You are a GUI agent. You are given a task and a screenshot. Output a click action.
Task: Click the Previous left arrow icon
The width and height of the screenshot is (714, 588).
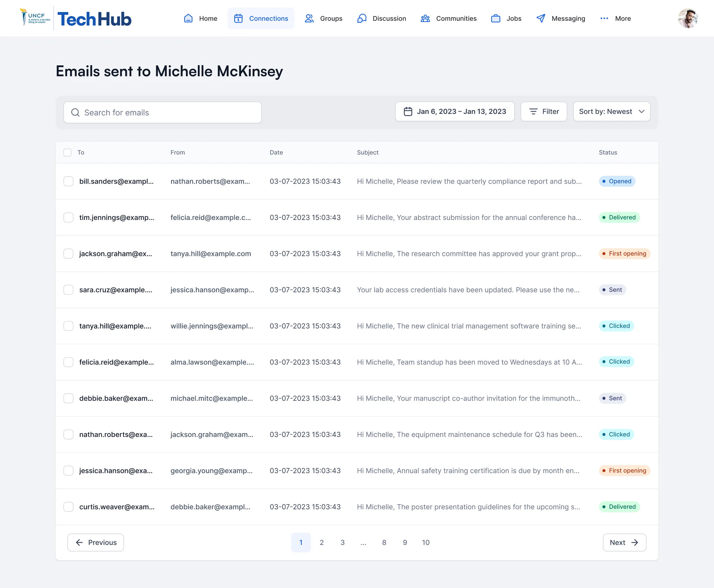point(79,543)
